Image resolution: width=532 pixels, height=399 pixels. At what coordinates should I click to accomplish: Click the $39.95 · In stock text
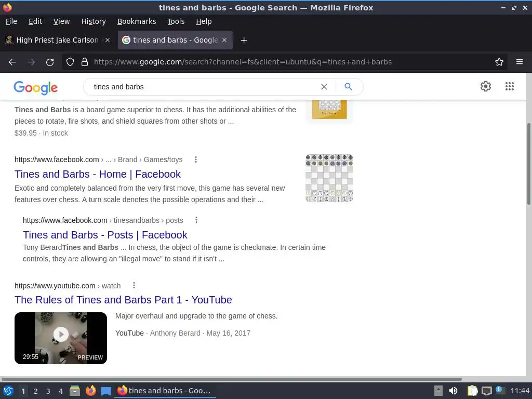coord(41,133)
